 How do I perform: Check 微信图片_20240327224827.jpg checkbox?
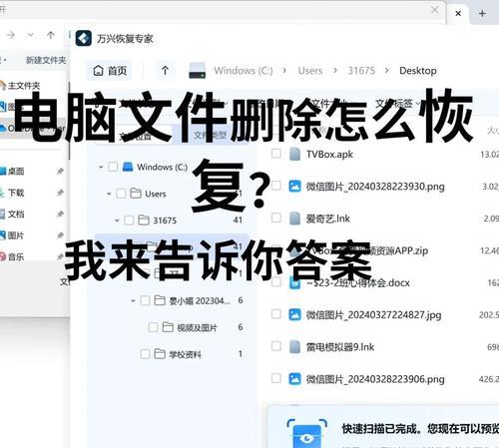point(276,314)
